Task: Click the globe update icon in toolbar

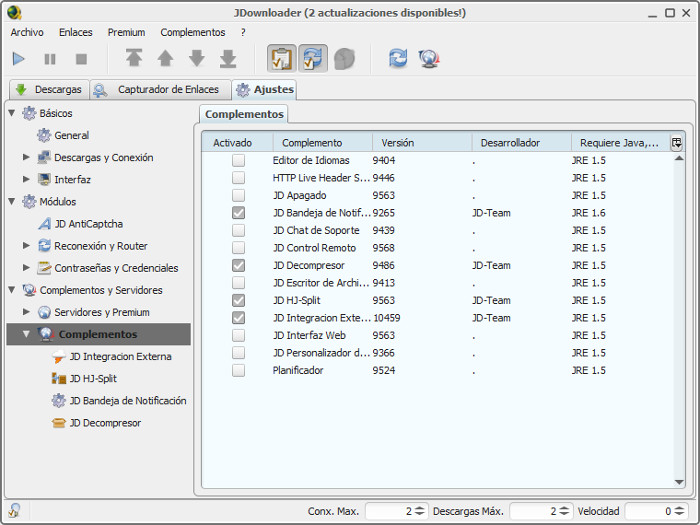Action: [429, 58]
